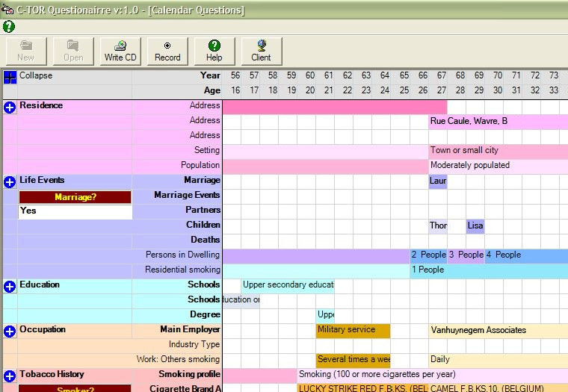The image size is (568, 392).
Task: Click the Residential smoking row label
Action: 182,270
